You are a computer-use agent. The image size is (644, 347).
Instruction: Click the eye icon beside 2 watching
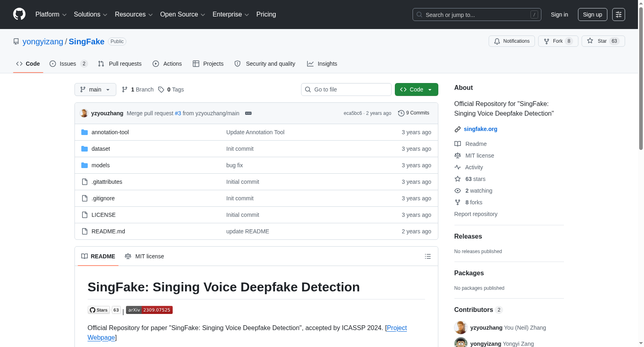(x=458, y=191)
